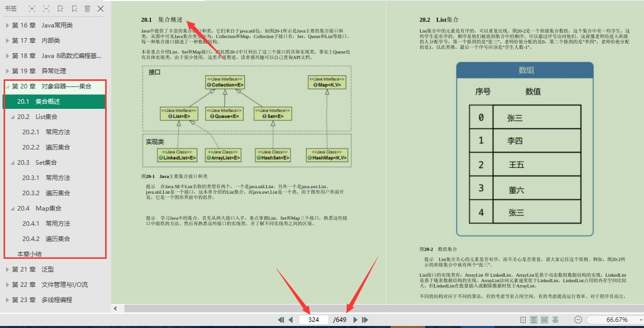Click the 20.2 List集合 bookmark label

click(37, 116)
